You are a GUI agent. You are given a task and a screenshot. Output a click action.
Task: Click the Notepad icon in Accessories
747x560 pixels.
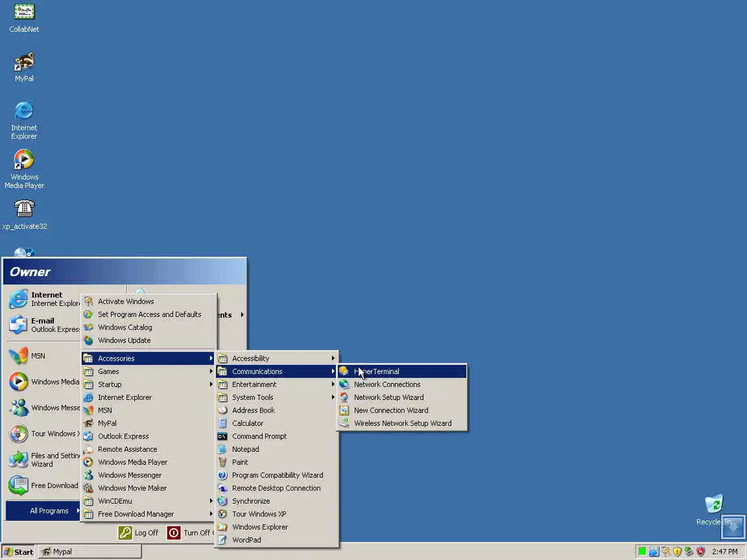click(x=222, y=449)
